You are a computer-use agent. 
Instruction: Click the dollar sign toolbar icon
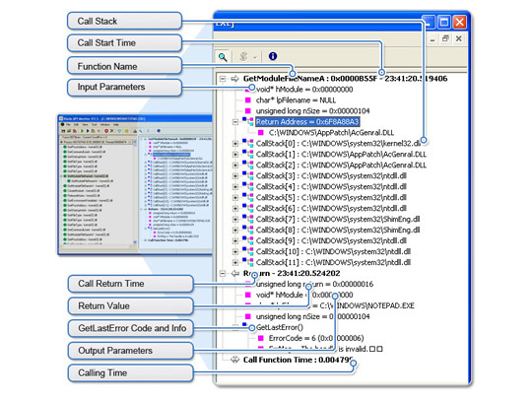[x=243, y=56]
